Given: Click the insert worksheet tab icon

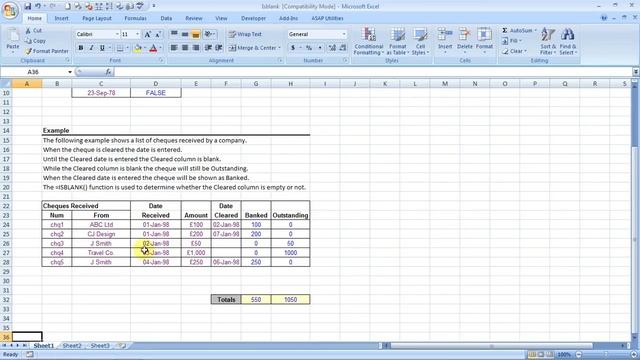Looking at the screenshot, I should point(122,346).
